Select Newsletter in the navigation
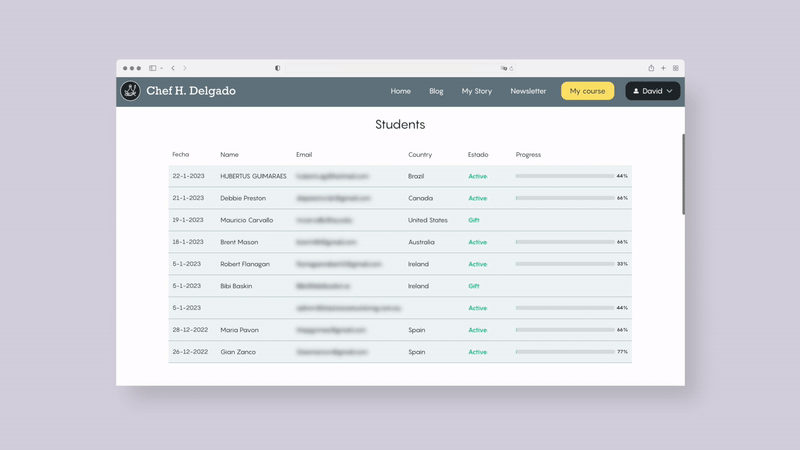The image size is (800, 450). tap(528, 91)
